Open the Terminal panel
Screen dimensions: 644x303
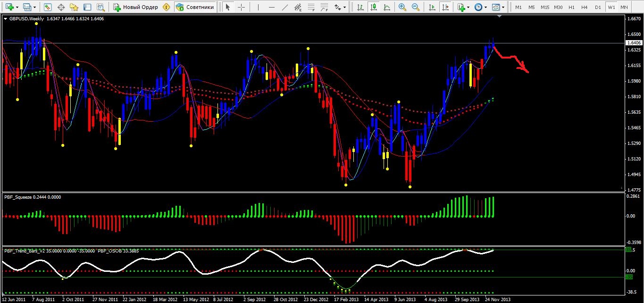pyautogui.click(x=87, y=7)
